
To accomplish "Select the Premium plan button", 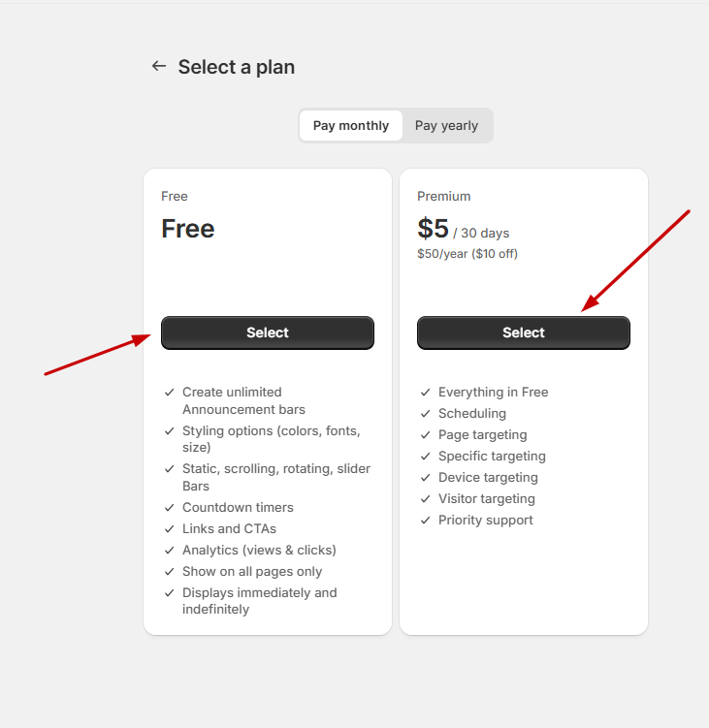I will [x=523, y=332].
